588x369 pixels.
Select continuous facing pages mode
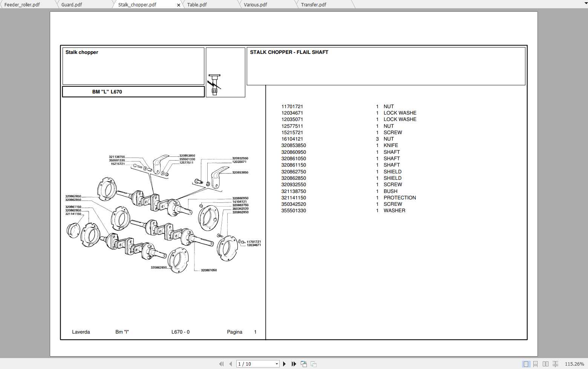[555, 364]
